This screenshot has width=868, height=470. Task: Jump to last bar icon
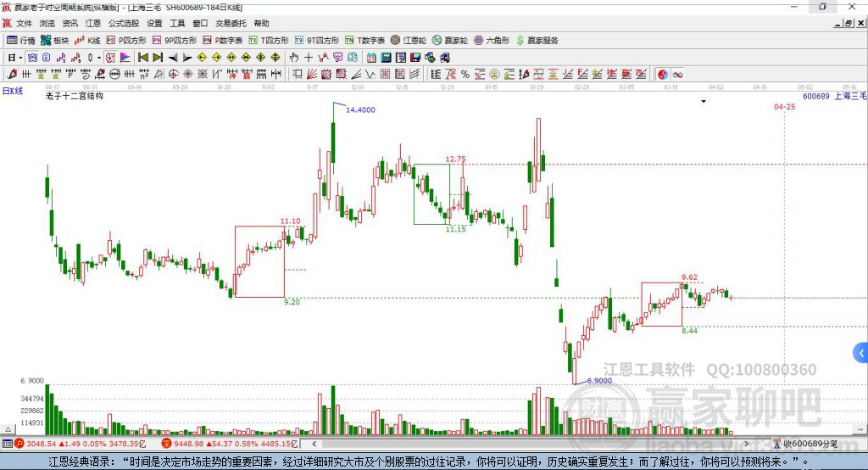pyautogui.click(x=158, y=58)
